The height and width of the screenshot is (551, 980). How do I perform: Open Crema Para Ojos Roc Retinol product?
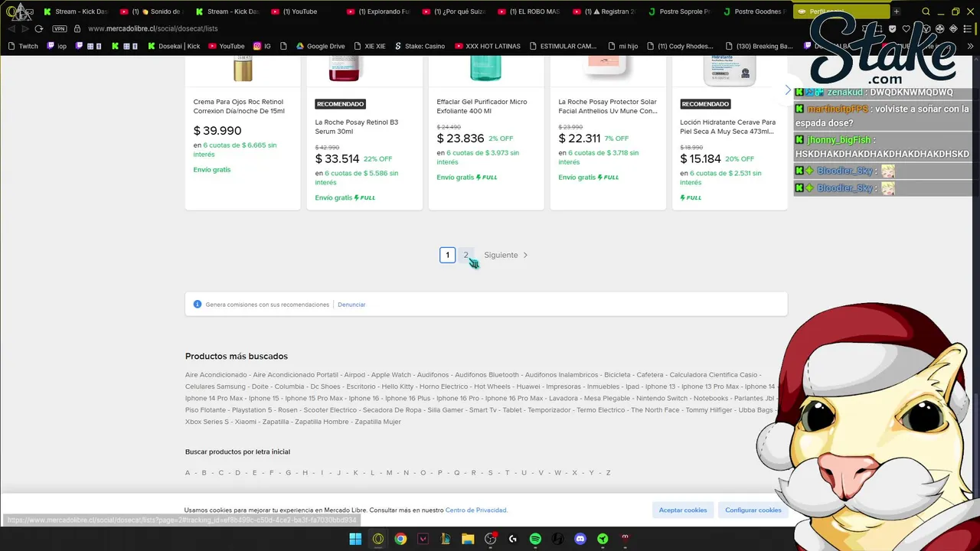239,106
